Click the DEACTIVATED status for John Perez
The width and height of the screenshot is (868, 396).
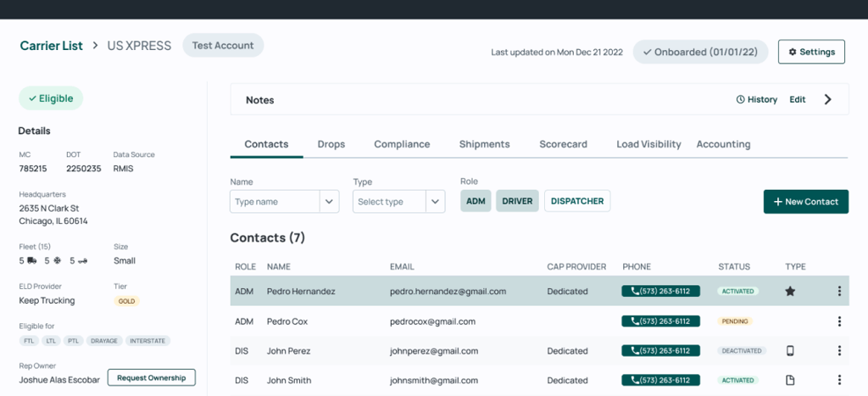click(x=742, y=350)
